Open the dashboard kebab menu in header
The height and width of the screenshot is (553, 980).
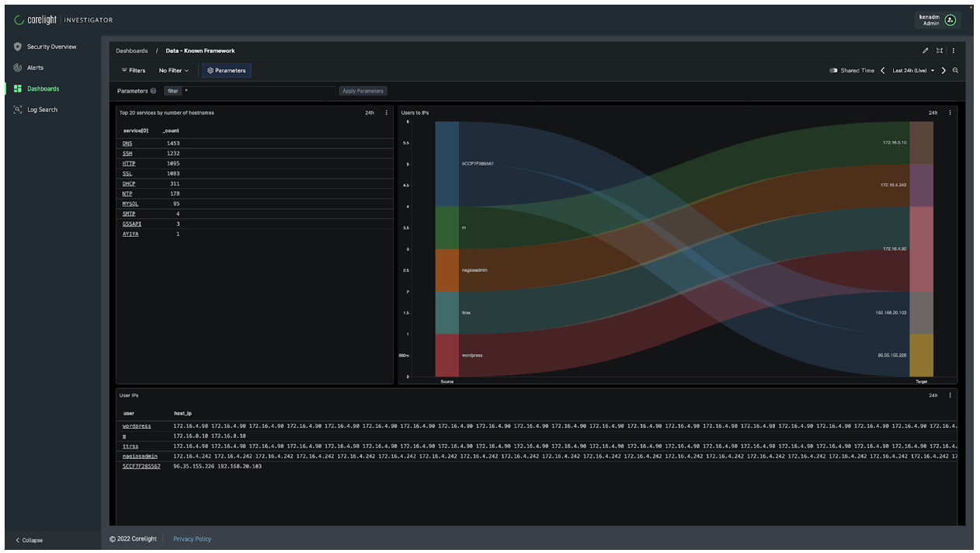(954, 50)
